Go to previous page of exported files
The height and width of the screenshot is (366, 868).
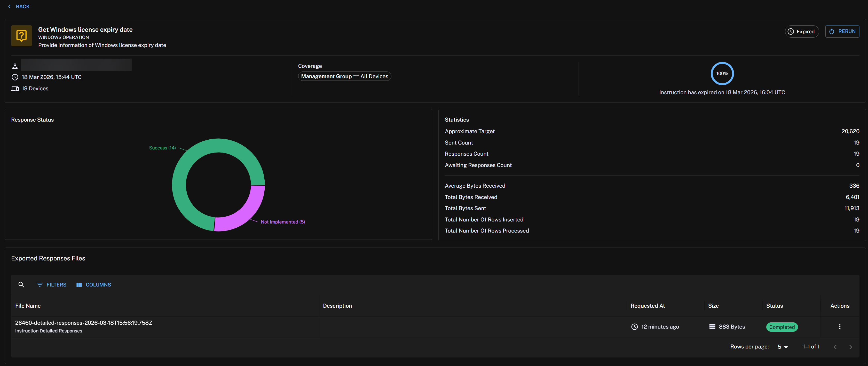[835, 346]
